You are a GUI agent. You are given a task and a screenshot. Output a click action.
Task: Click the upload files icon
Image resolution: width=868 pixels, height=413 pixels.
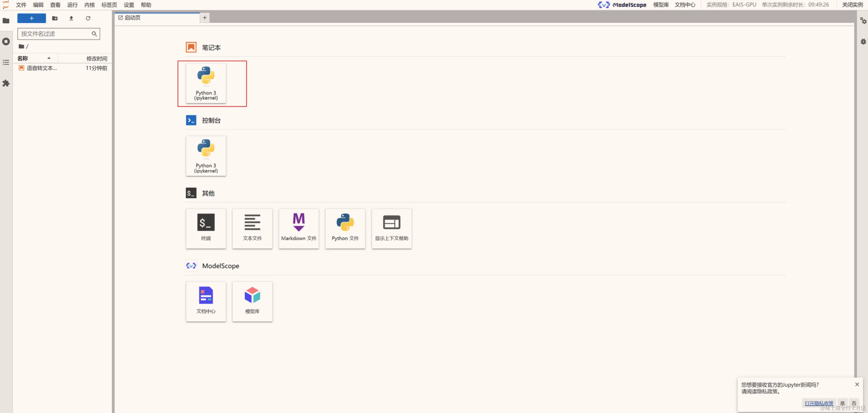pos(71,18)
